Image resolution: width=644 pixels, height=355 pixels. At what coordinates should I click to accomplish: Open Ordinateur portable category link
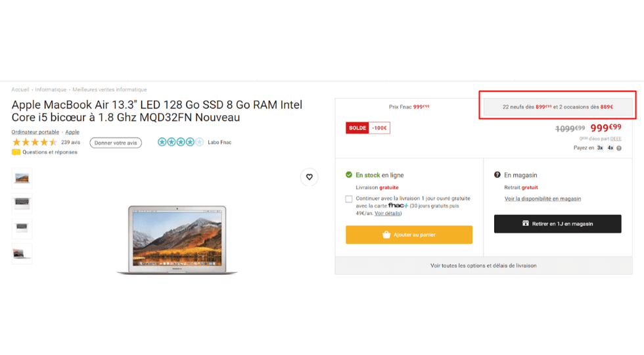35,132
